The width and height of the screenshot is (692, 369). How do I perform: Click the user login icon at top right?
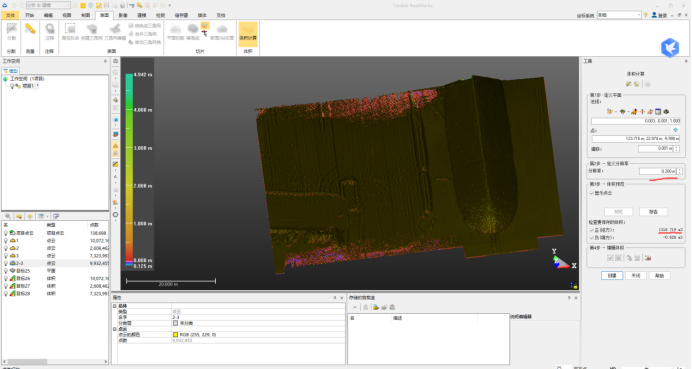click(x=654, y=15)
